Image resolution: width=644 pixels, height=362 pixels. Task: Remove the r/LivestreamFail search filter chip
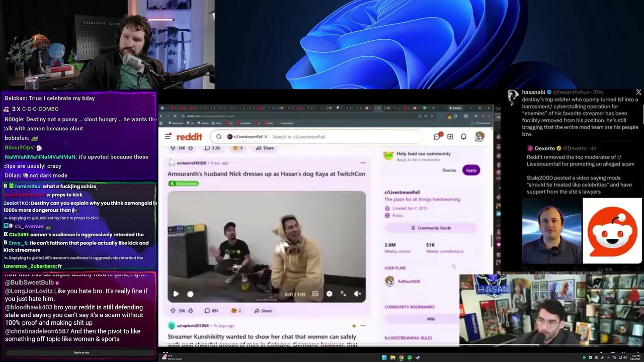tap(266, 137)
